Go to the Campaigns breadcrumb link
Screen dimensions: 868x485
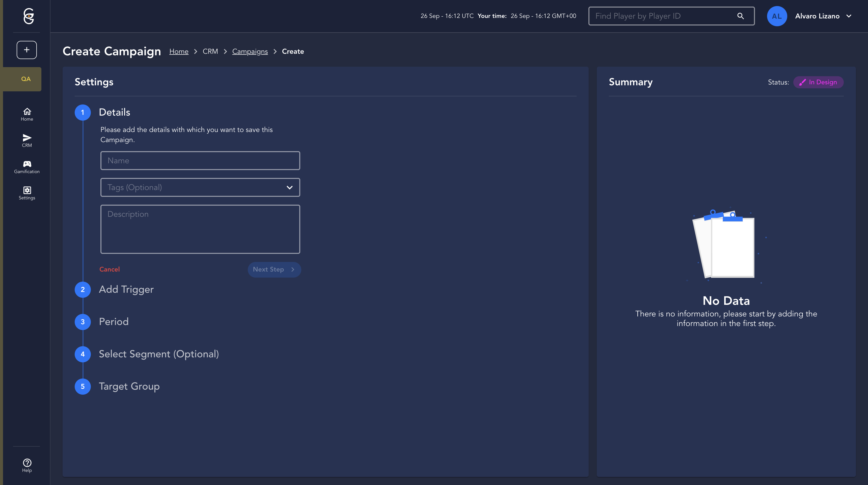250,51
